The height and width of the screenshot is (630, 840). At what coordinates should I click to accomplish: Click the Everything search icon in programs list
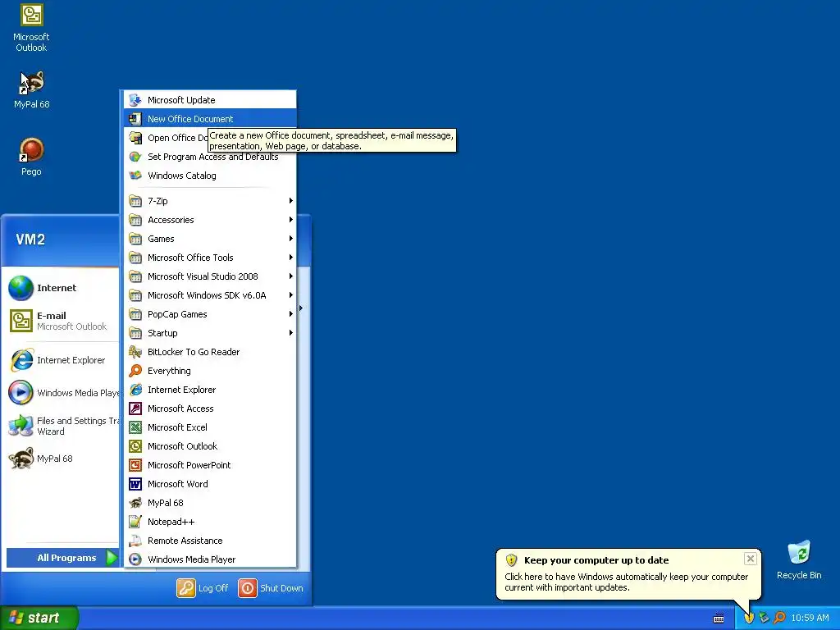(135, 371)
